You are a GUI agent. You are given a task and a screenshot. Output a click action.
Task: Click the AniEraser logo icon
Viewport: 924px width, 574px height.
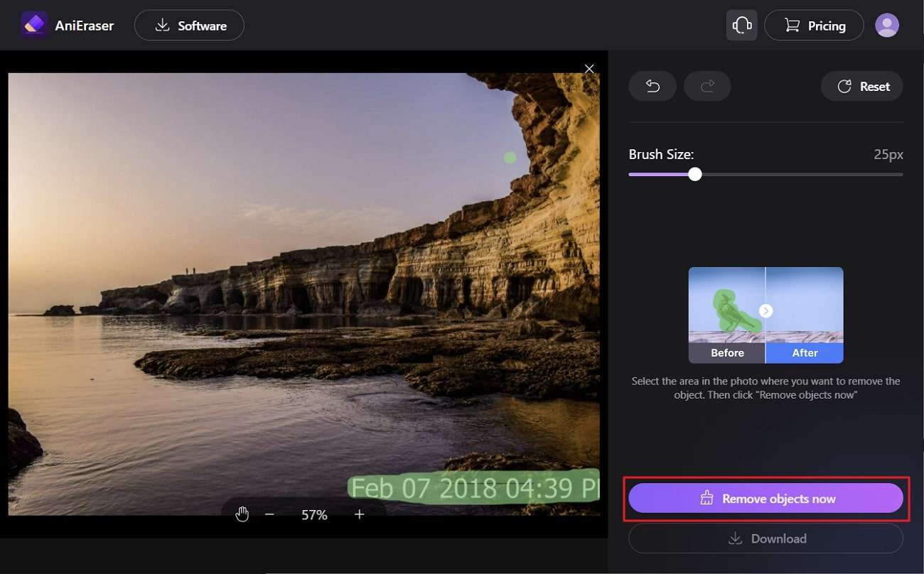point(33,26)
